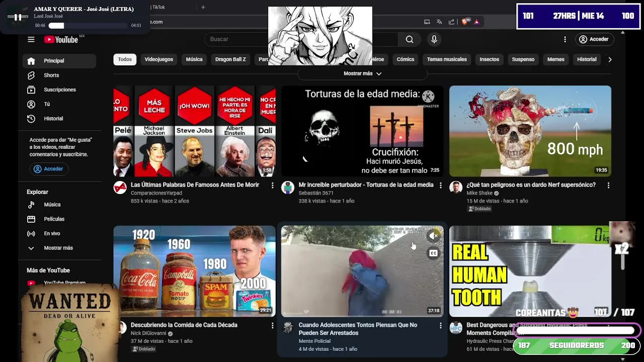Open En vivo under Explorar
The width and height of the screenshot is (644, 362).
(59, 233)
